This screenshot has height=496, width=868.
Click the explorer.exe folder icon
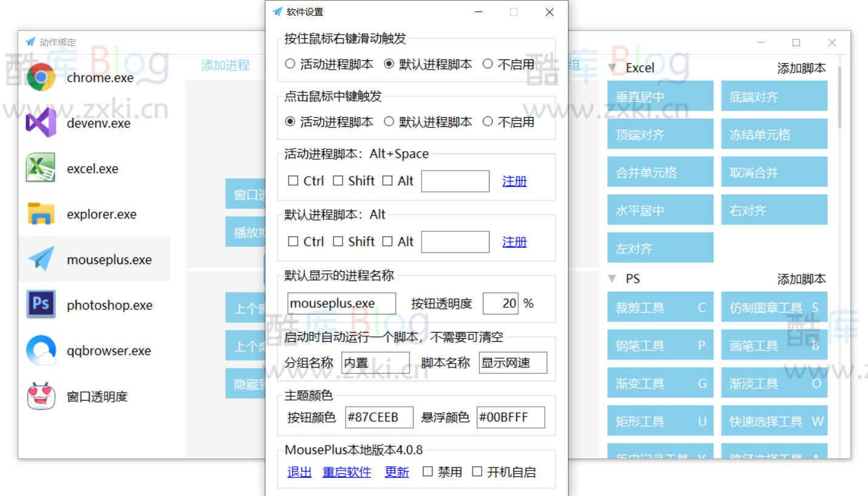(x=41, y=214)
